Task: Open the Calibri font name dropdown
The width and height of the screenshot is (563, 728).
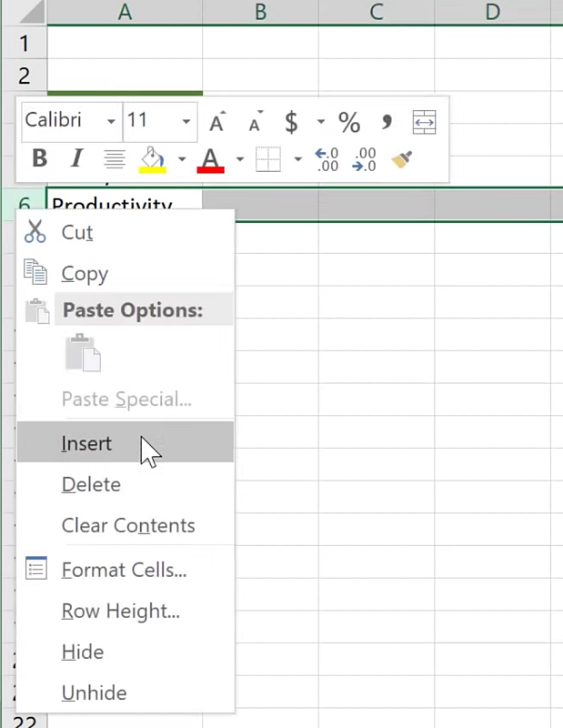Action: click(x=111, y=122)
